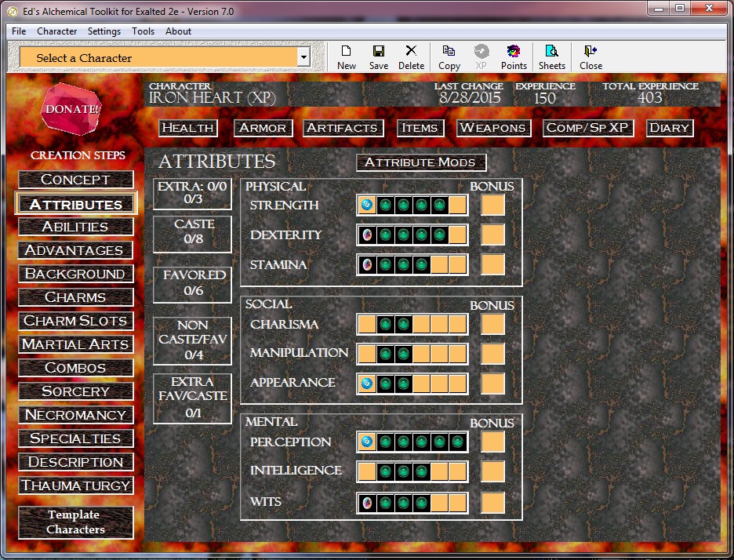Set Stamina to its fourth dot
The height and width of the screenshot is (560, 734).
coord(440,264)
